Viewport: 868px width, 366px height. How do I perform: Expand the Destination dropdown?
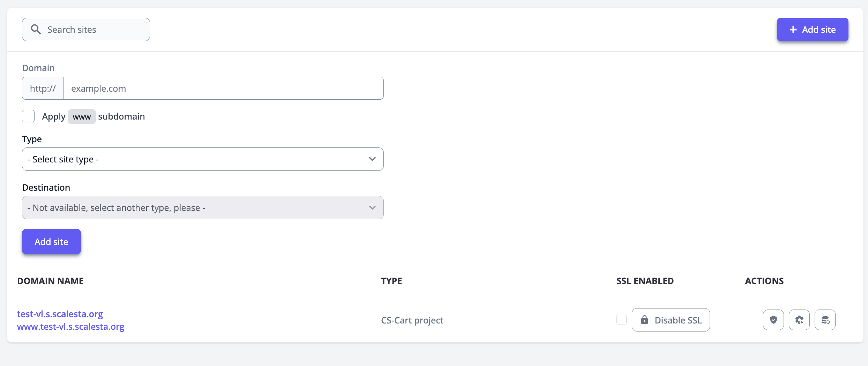(x=203, y=208)
